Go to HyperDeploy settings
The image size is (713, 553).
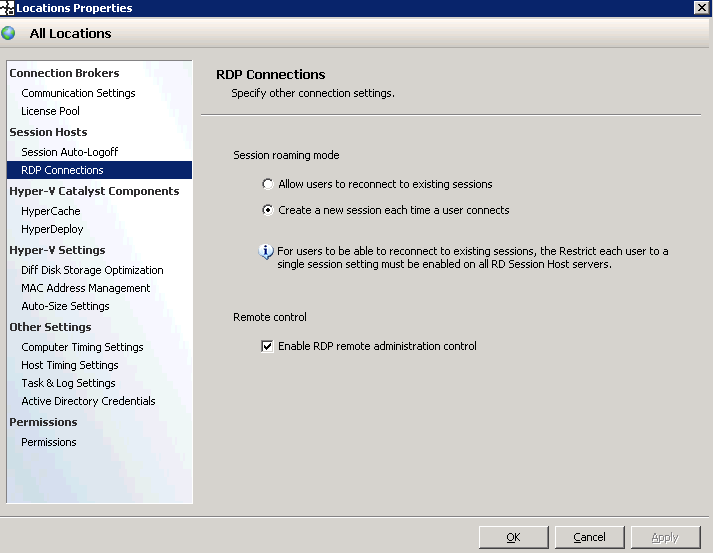(x=52, y=229)
